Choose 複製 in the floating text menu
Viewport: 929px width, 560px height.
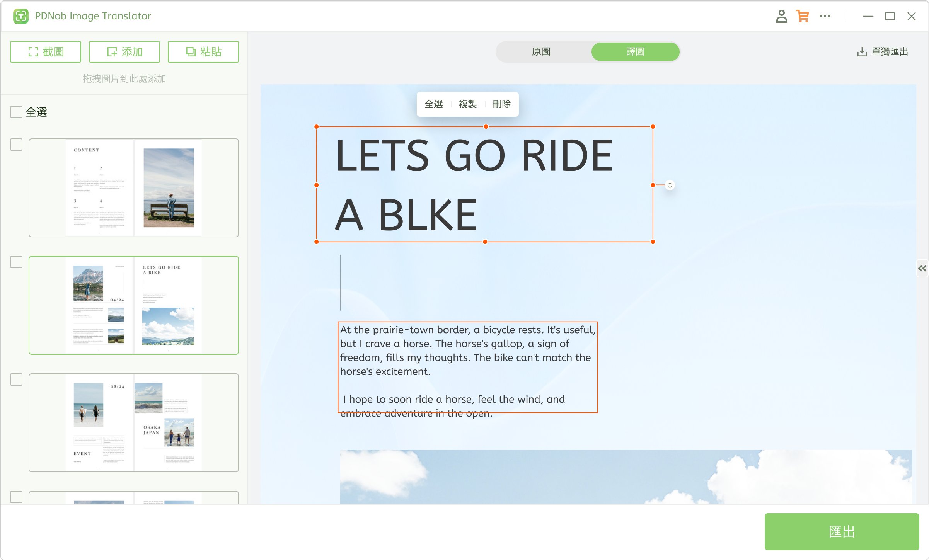coord(467,104)
